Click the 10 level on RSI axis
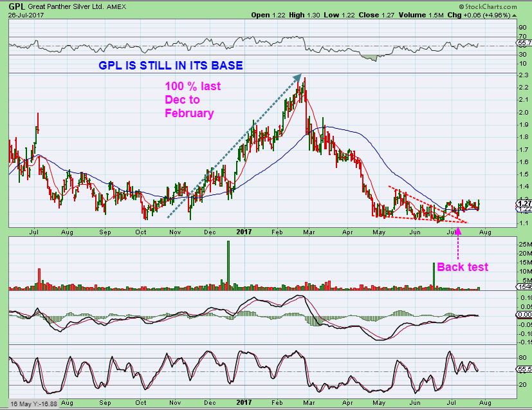Viewport: 532px width, 410px height. 522,64
